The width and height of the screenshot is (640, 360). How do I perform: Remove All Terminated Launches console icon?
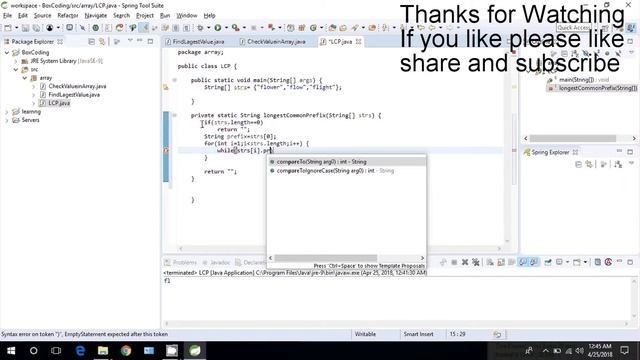[x=476, y=262]
